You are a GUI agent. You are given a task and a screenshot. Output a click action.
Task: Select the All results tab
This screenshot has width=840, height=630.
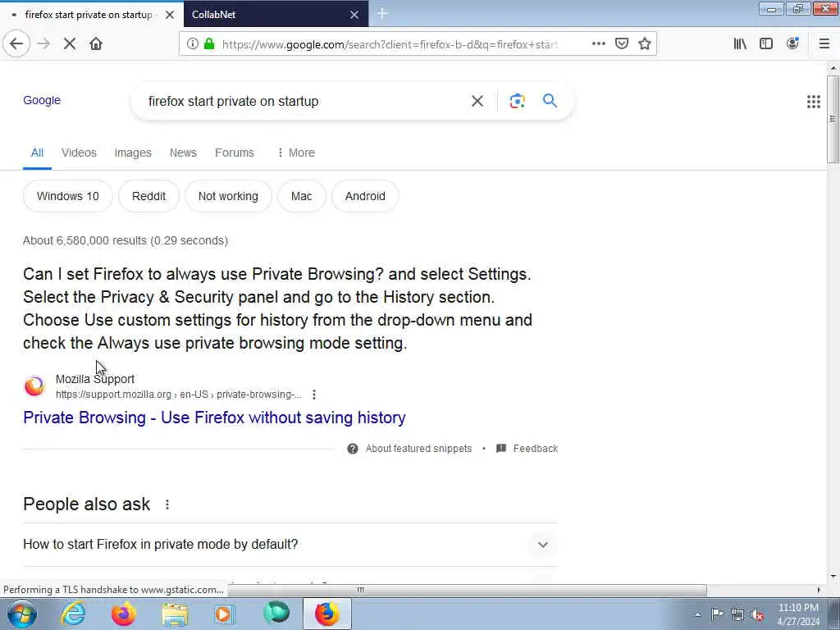tap(37, 153)
